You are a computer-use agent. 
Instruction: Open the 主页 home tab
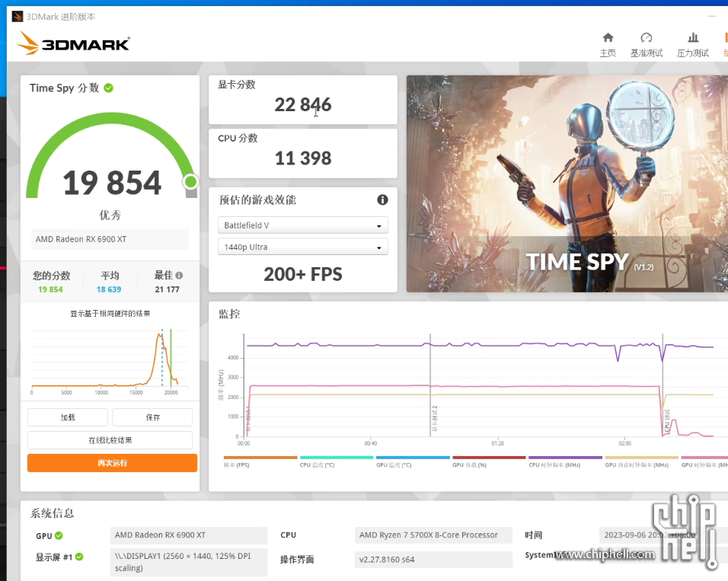click(608, 45)
